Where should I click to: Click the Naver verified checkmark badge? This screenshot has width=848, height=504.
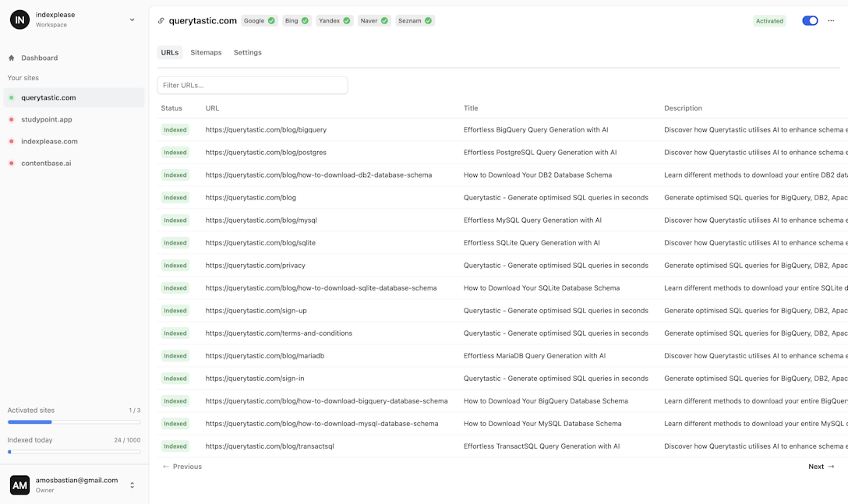pyautogui.click(x=386, y=21)
